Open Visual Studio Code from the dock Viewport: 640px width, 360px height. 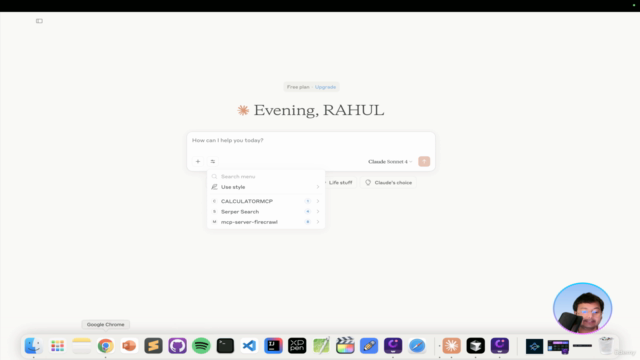[x=249, y=346]
